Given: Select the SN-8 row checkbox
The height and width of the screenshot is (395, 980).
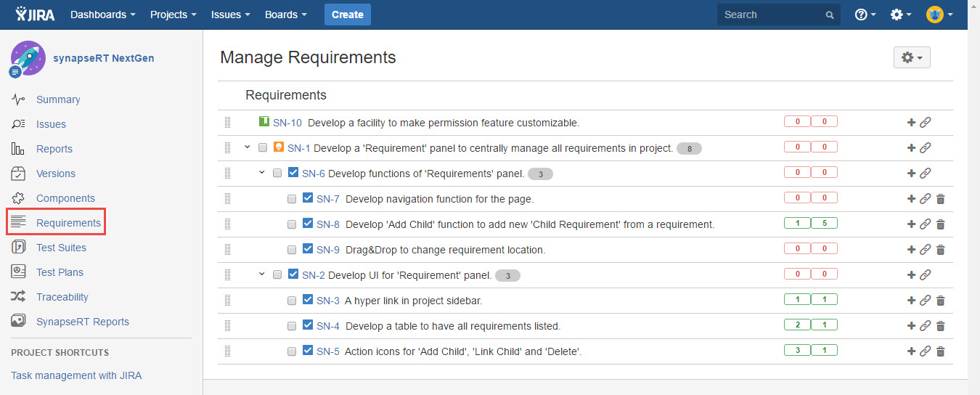Looking at the screenshot, I should (x=292, y=224).
